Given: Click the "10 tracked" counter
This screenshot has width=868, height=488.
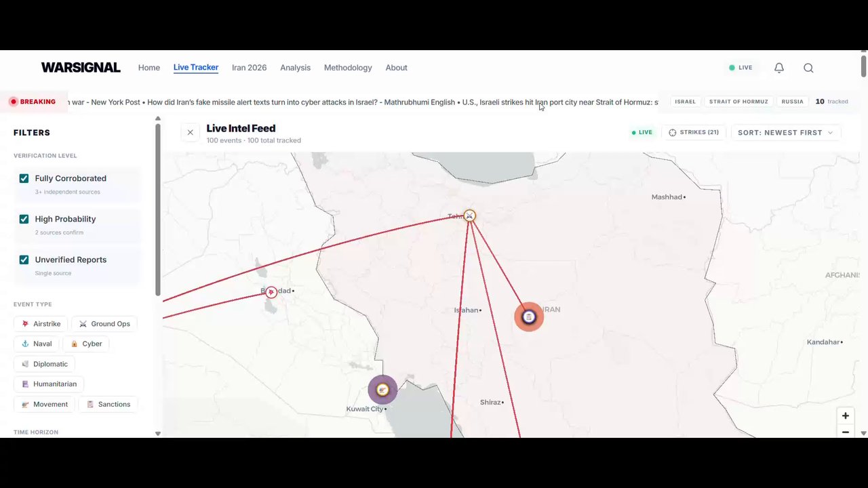Looking at the screenshot, I should click(831, 102).
